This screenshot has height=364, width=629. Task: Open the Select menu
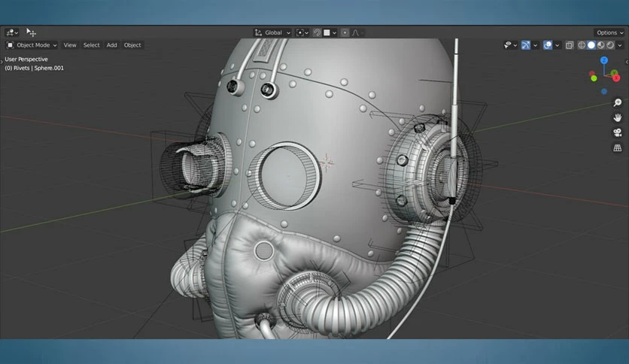(92, 45)
